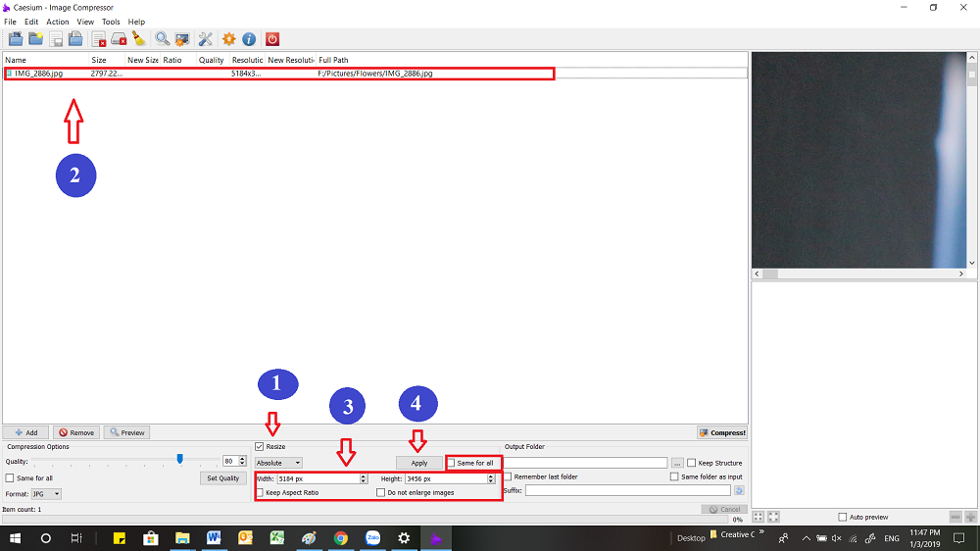The width and height of the screenshot is (980, 551).
Task: Click the Apply resize button
Action: (x=418, y=463)
